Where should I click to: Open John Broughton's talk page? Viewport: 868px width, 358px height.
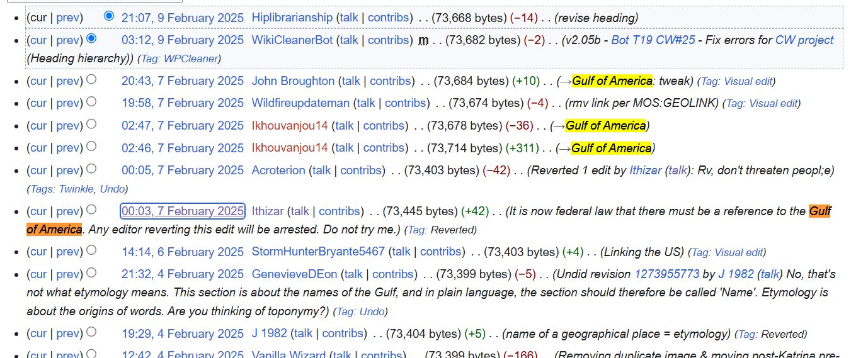(x=351, y=81)
